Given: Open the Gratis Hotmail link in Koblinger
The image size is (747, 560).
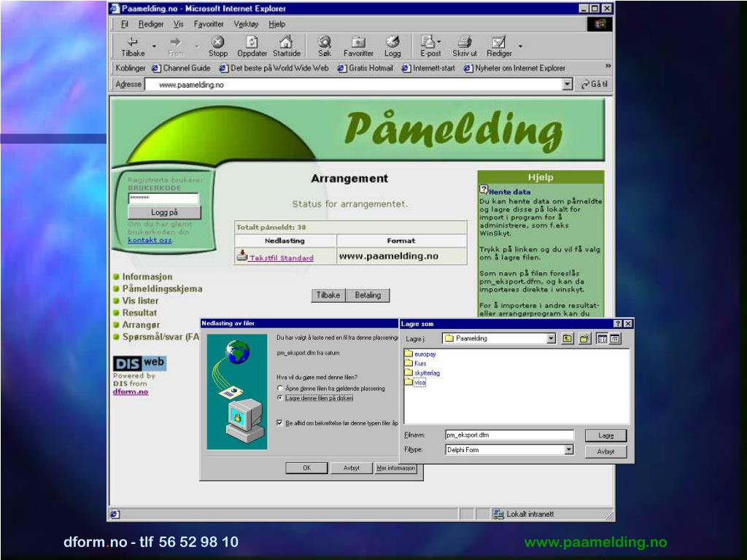Looking at the screenshot, I should [x=365, y=68].
